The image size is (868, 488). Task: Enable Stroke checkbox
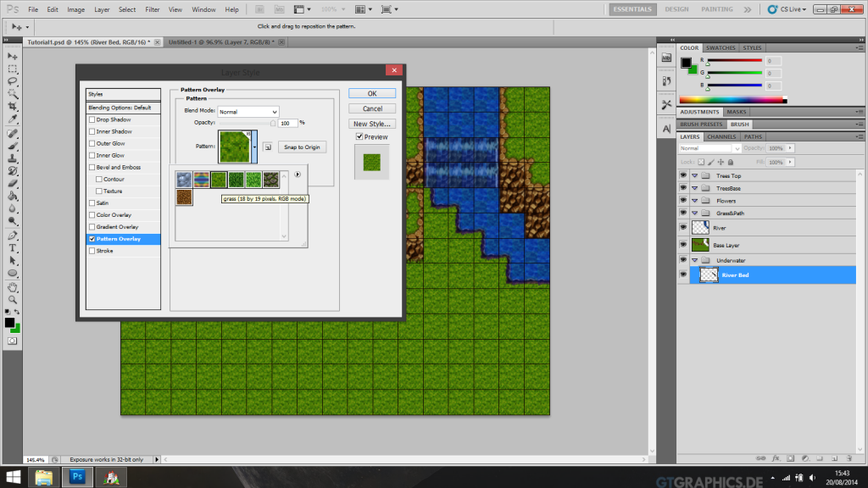pyautogui.click(x=92, y=251)
